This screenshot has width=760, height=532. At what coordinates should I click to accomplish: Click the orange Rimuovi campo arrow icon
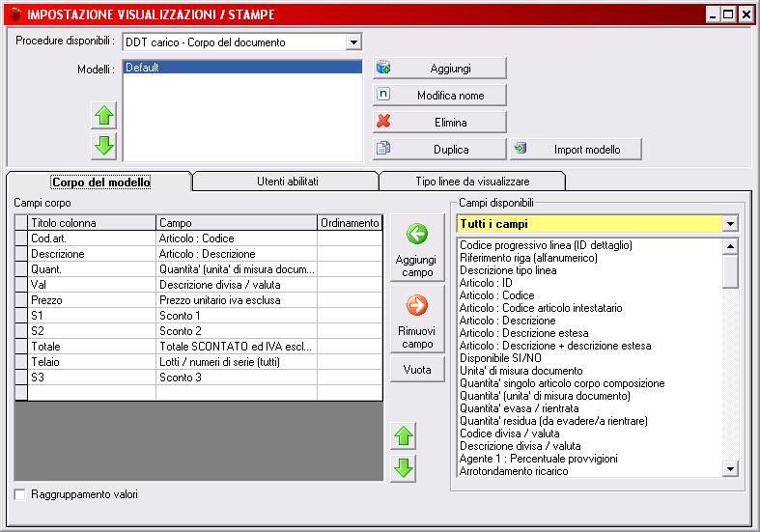coord(417,307)
